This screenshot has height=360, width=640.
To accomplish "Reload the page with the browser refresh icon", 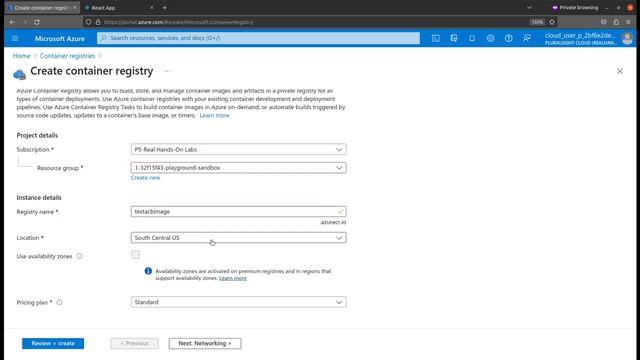I will click(x=37, y=22).
